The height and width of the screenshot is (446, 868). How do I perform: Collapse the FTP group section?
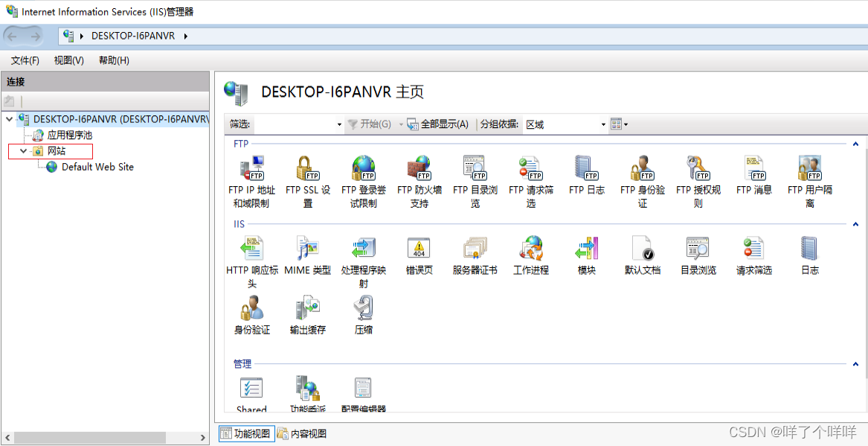click(x=856, y=144)
